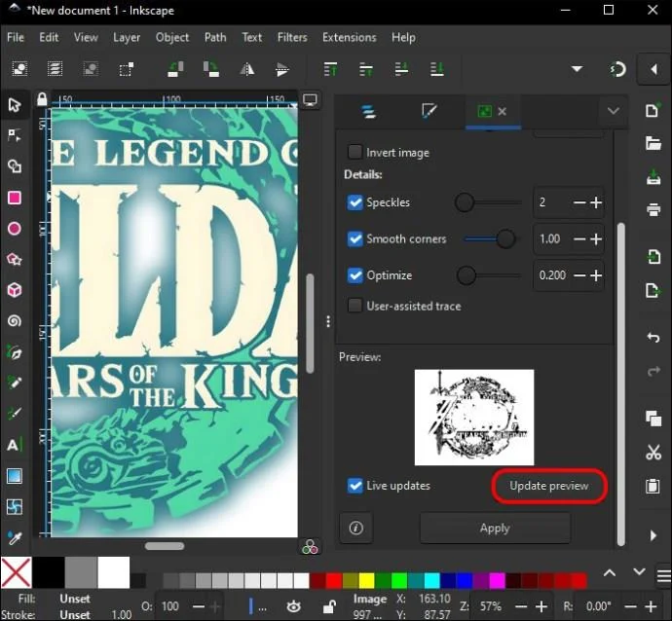The image size is (672, 621).
Task: Switch to Fill and Stroke tab
Action: pos(429,111)
